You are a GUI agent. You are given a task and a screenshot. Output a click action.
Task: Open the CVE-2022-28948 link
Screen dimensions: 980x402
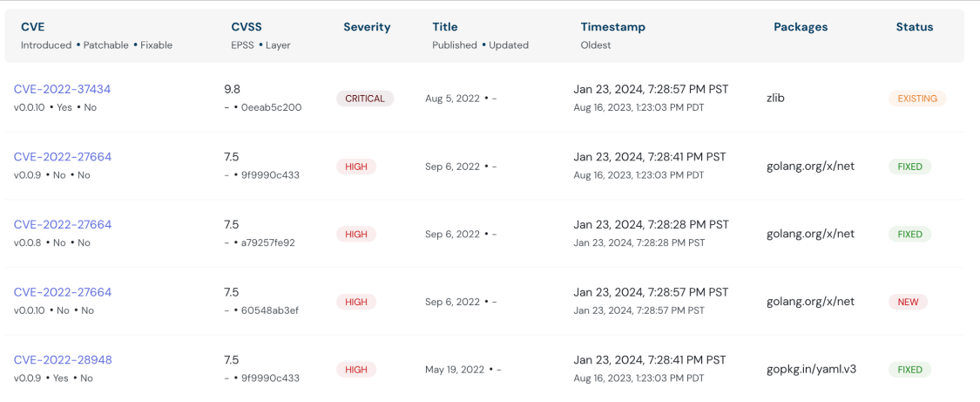pyautogui.click(x=62, y=360)
